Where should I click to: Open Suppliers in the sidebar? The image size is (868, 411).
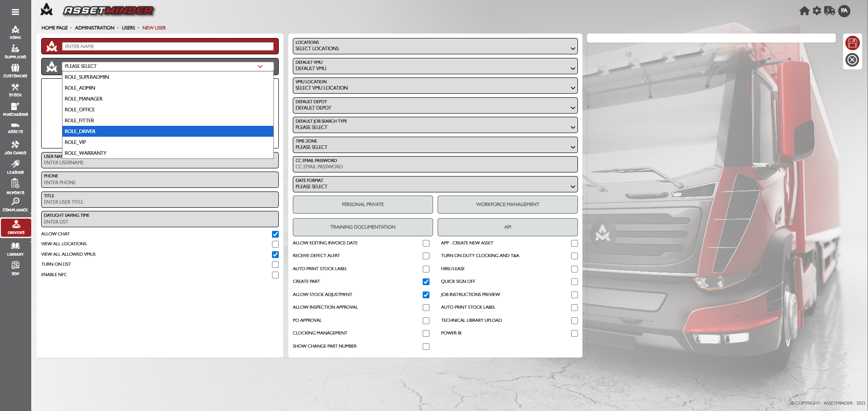coord(15,52)
